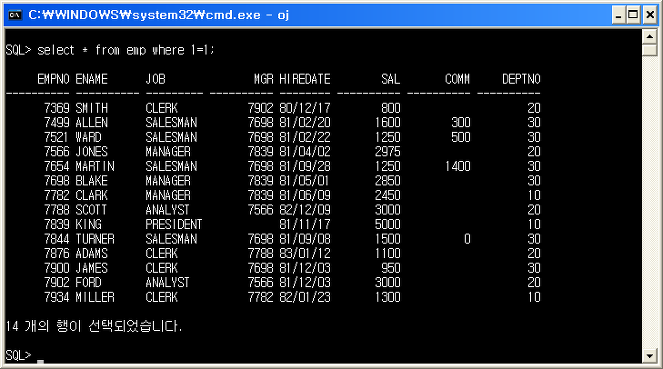Click salary value 950
Image resolution: width=663 pixels, height=369 pixels.
[x=391, y=268]
